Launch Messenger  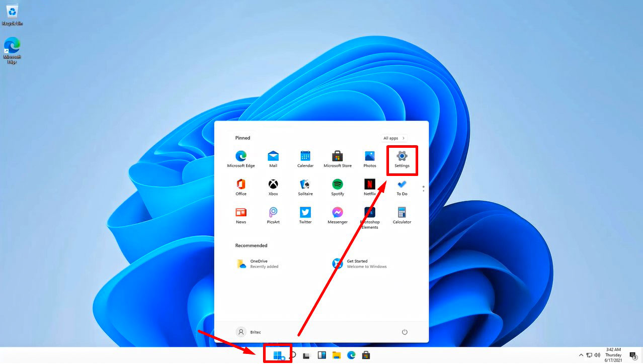pyautogui.click(x=338, y=216)
